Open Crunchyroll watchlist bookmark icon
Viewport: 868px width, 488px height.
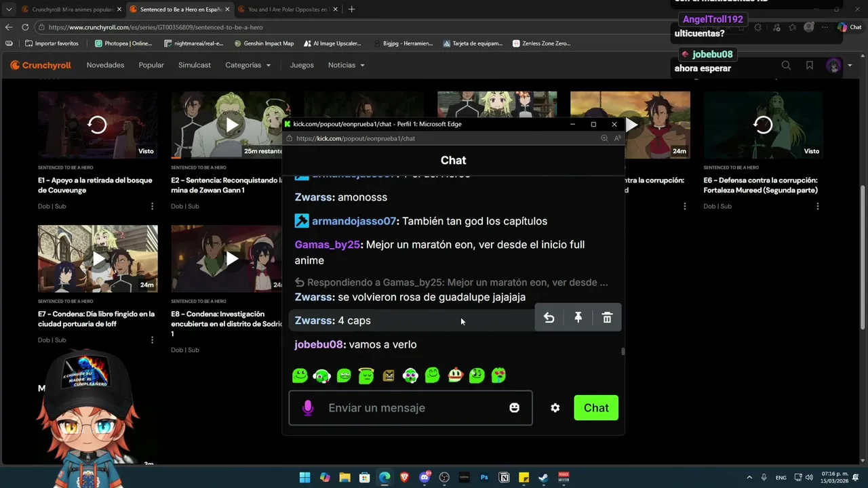point(810,66)
